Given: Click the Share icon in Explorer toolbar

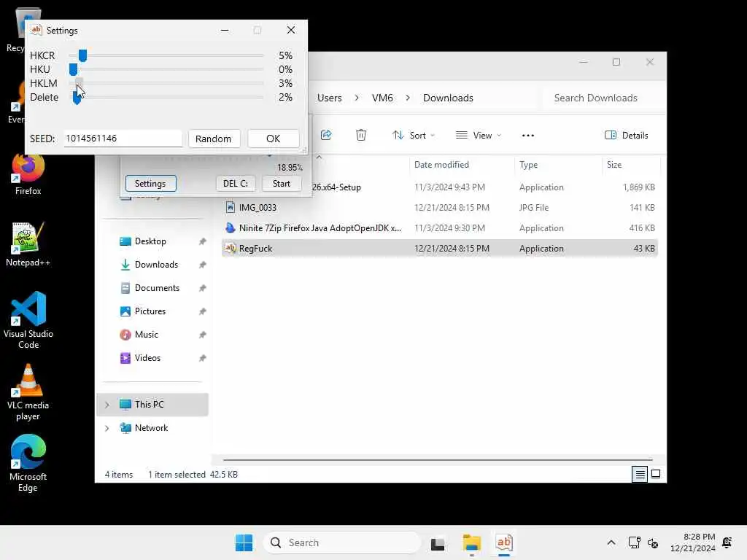Looking at the screenshot, I should click(x=326, y=135).
